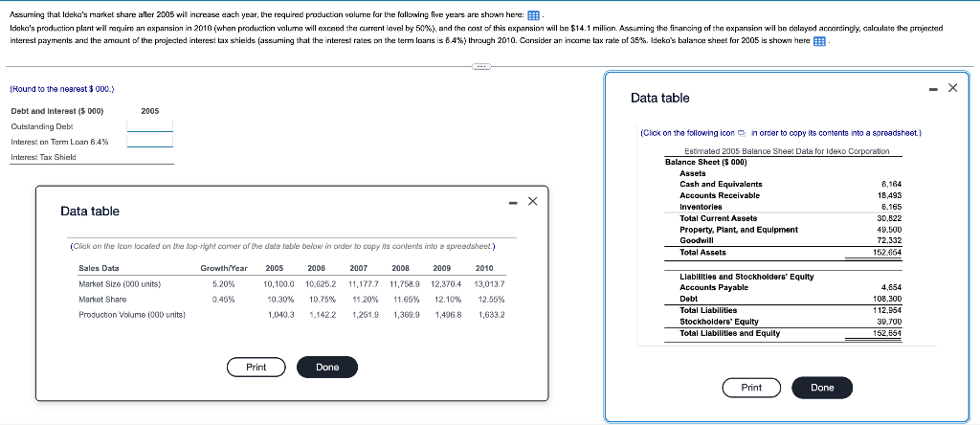Click the 'Accounts Receivable' row label
The height and width of the screenshot is (425, 980).
pyautogui.click(x=720, y=195)
